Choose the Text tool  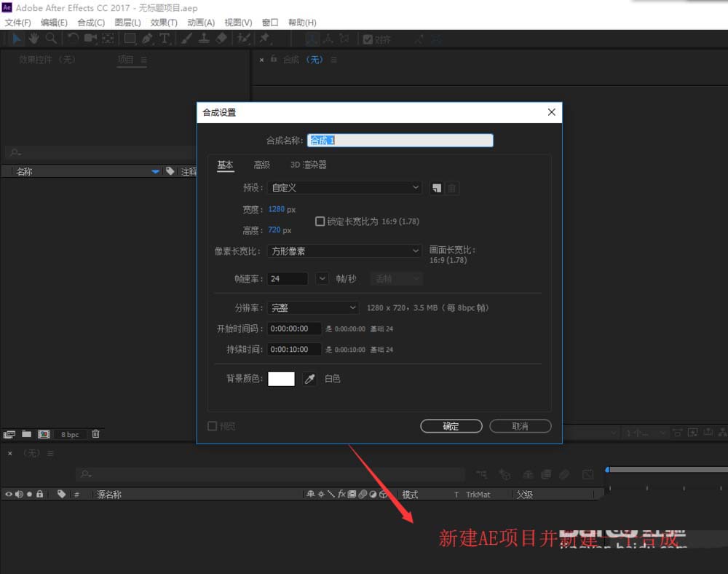click(165, 39)
